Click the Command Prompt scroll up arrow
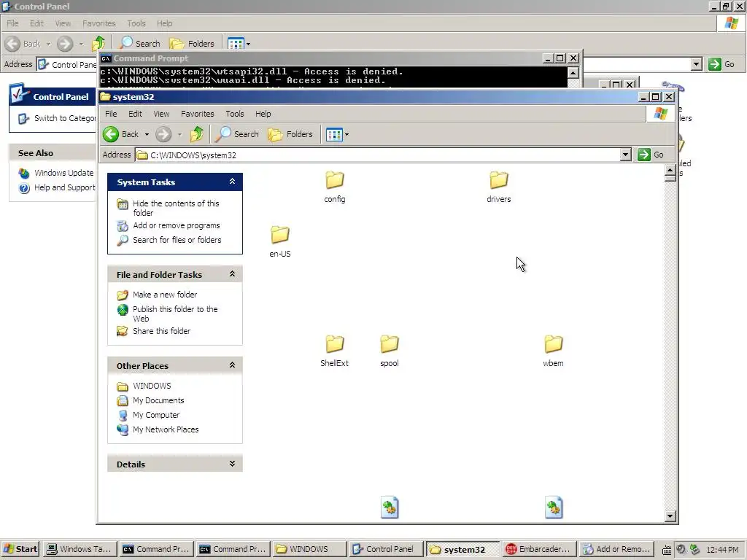 573,73
